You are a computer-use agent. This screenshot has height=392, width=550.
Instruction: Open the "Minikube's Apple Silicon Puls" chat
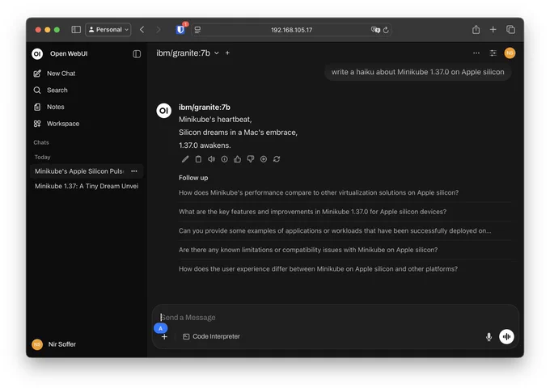pyautogui.click(x=79, y=171)
